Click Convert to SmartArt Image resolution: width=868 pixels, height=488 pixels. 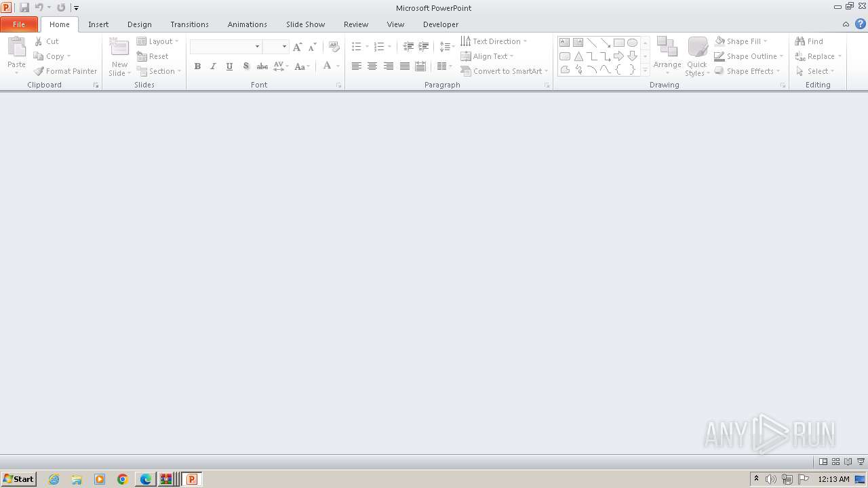pos(504,71)
